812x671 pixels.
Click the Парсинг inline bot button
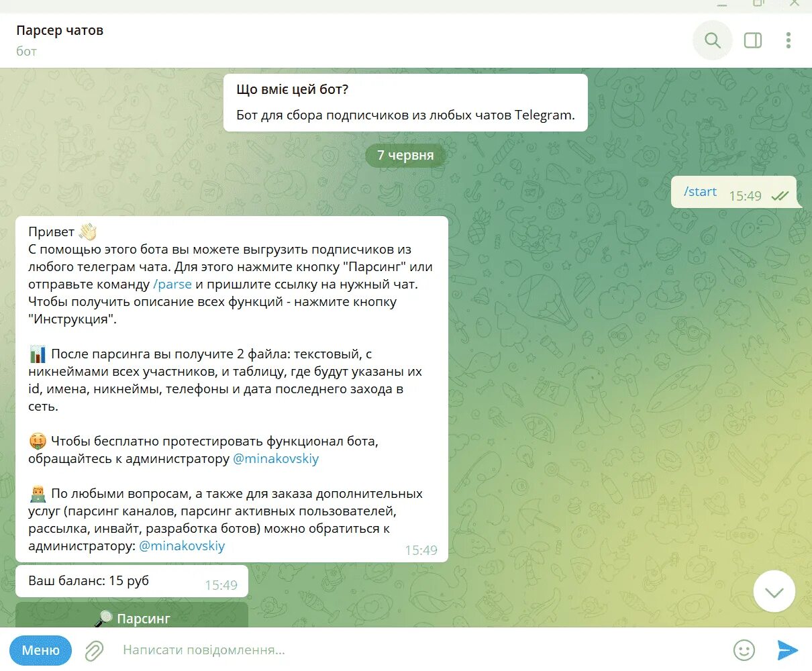132,616
